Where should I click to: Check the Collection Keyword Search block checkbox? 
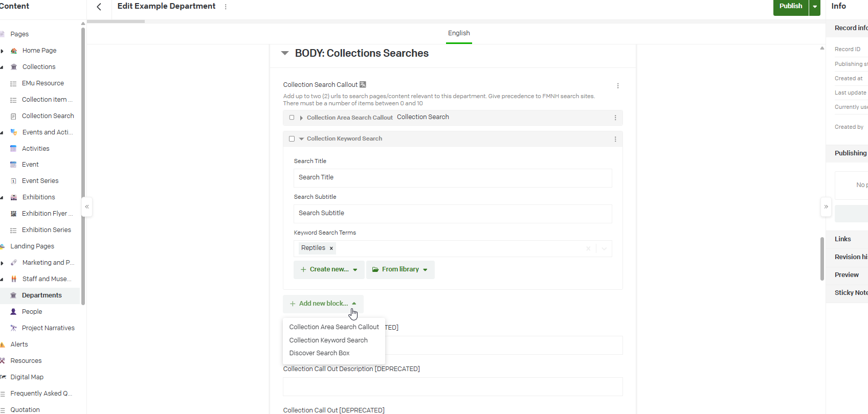pyautogui.click(x=292, y=139)
